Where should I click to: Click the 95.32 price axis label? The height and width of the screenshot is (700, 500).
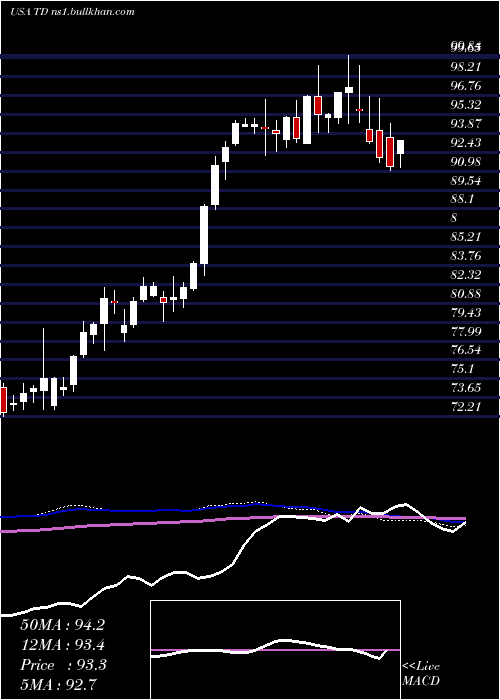[466, 104]
